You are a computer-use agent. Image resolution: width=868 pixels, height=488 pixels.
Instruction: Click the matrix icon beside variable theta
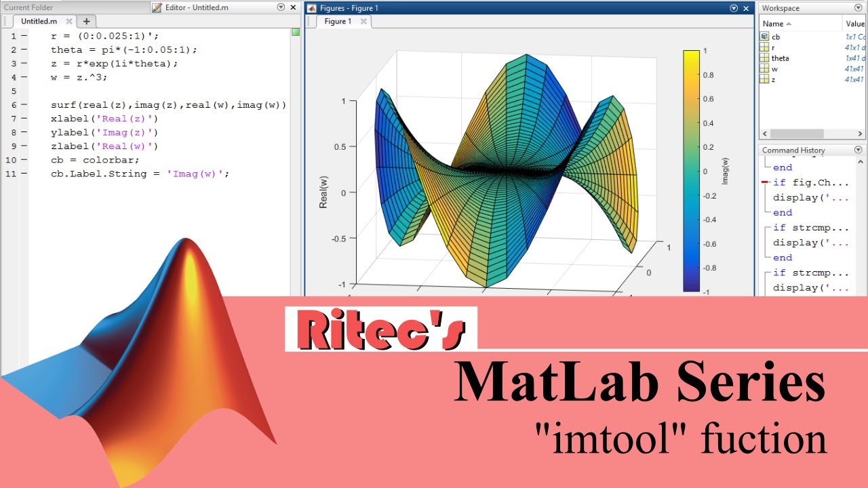[765, 58]
